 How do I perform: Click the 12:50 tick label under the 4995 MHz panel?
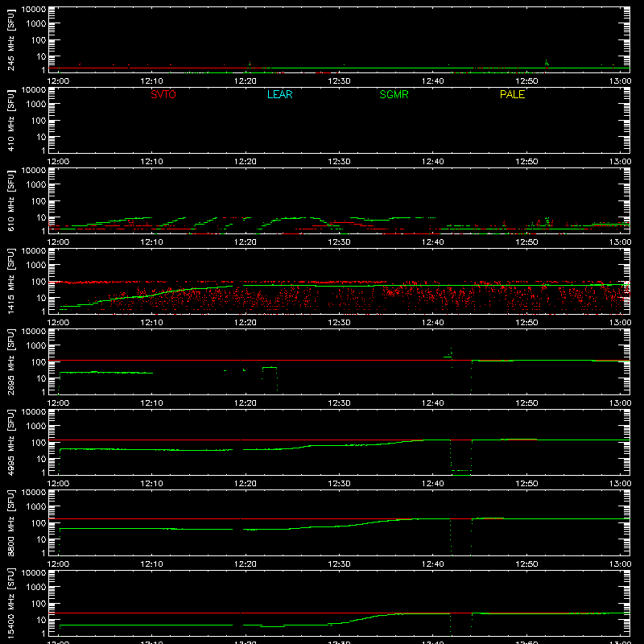coord(526,484)
